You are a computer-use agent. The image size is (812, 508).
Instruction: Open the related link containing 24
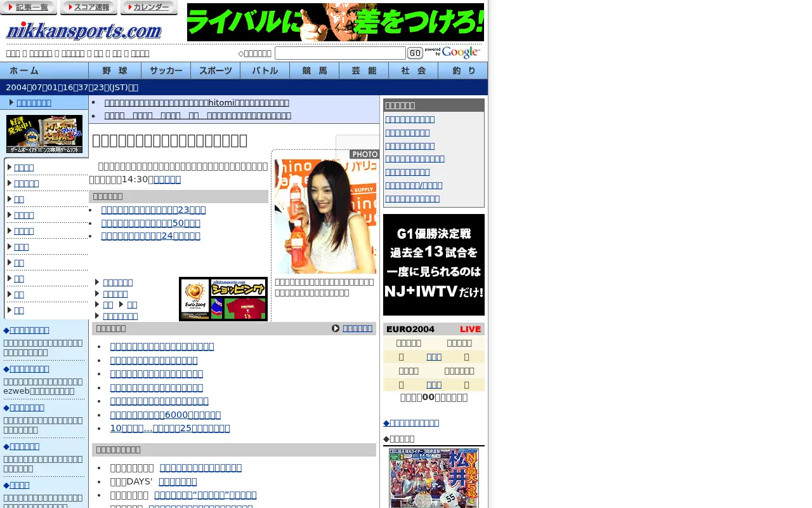pyautogui.click(x=151, y=236)
